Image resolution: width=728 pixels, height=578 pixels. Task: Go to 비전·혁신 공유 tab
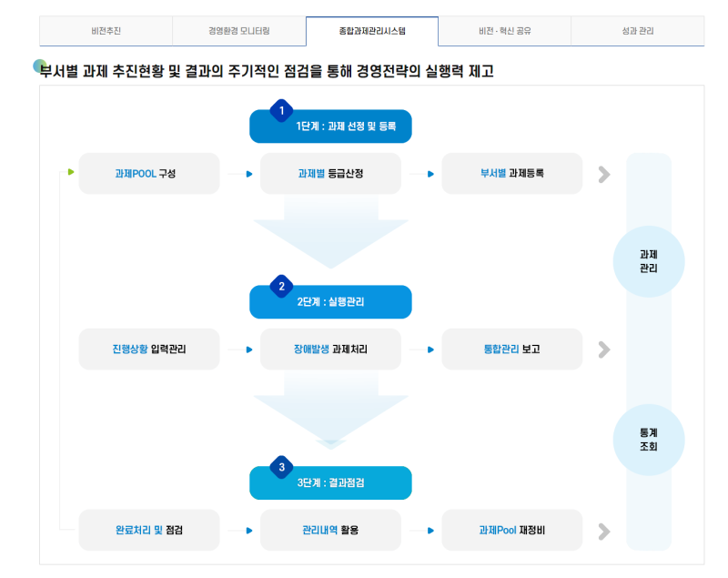[x=504, y=31]
